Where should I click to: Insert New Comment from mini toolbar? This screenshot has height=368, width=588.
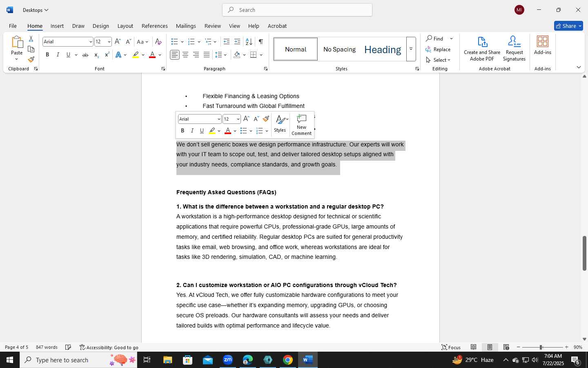click(301, 125)
